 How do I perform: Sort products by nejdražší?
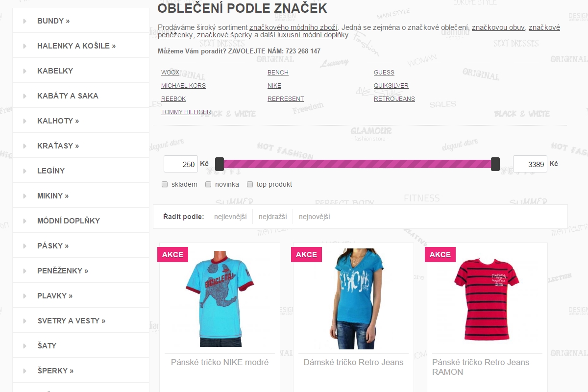tap(273, 217)
